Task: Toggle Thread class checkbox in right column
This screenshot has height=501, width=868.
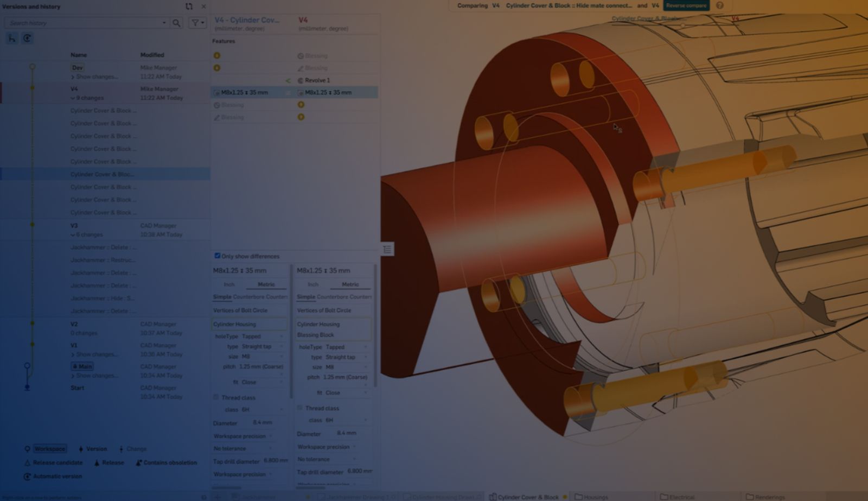Action: [x=299, y=408]
